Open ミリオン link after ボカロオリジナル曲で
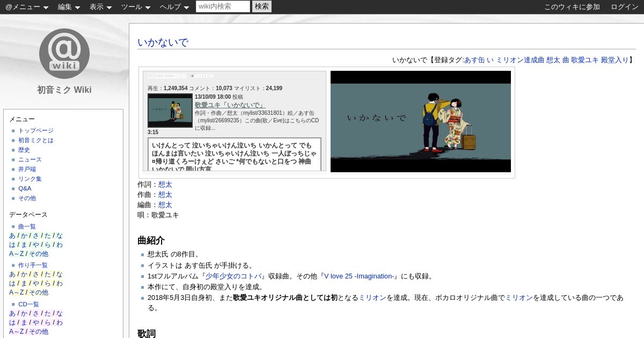The height and width of the screenshot is (338, 644). pos(519,298)
